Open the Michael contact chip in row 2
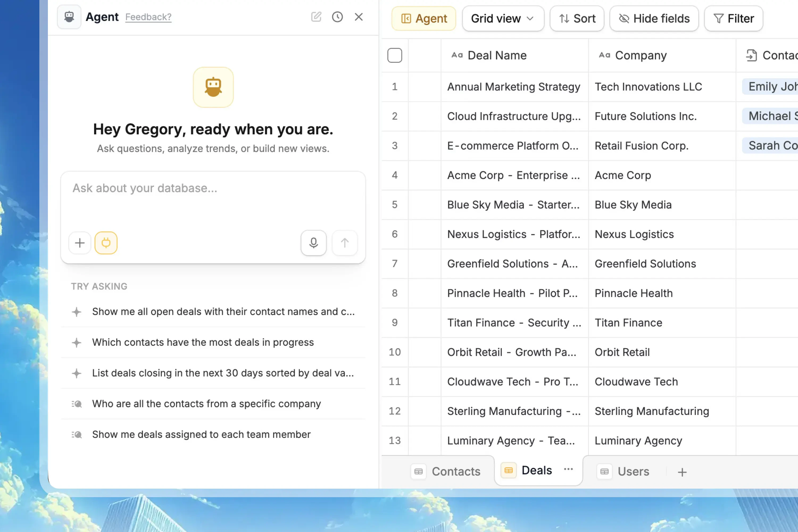Image resolution: width=798 pixels, height=532 pixels. click(x=770, y=116)
